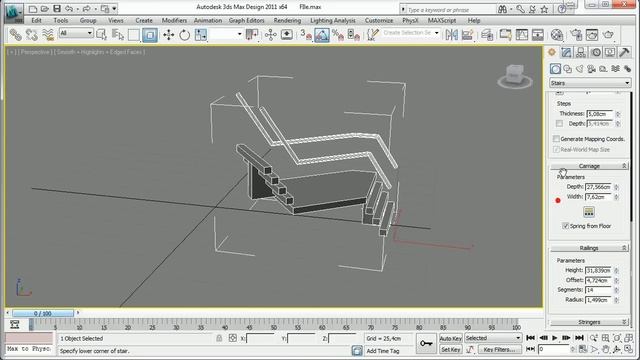Play the animation

[555, 338]
